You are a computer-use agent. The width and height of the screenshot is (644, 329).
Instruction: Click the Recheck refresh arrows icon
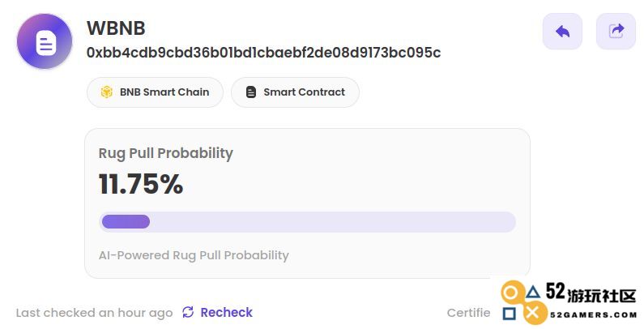(x=188, y=312)
